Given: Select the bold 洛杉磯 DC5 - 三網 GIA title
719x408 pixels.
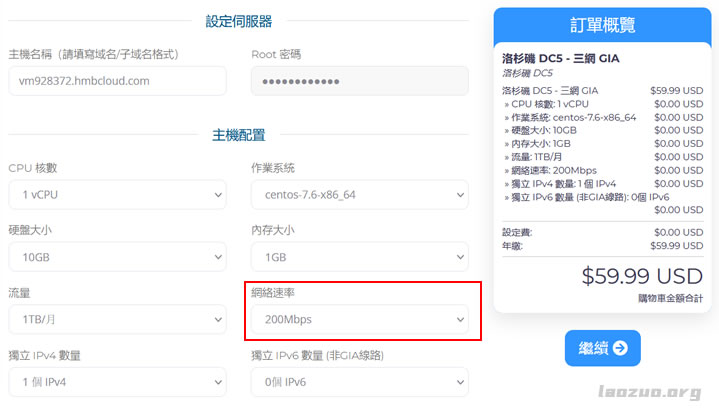Looking at the screenshot, I should click(x=561, y=58).
